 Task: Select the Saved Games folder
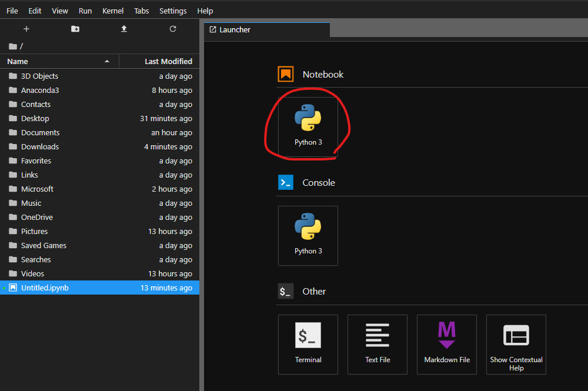[99, 245]
